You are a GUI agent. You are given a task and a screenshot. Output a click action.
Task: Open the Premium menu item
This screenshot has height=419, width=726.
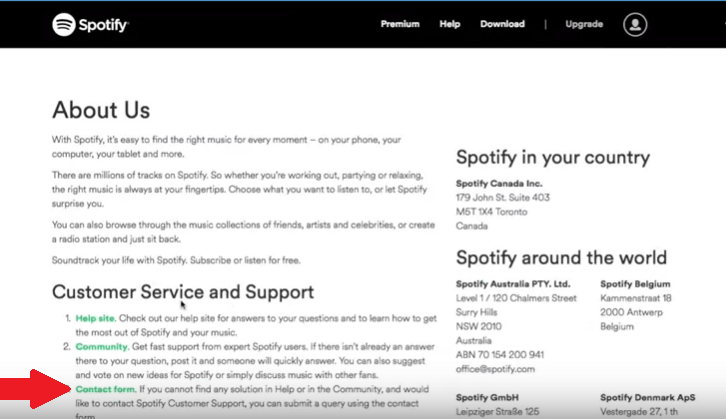tap(400, 24)
